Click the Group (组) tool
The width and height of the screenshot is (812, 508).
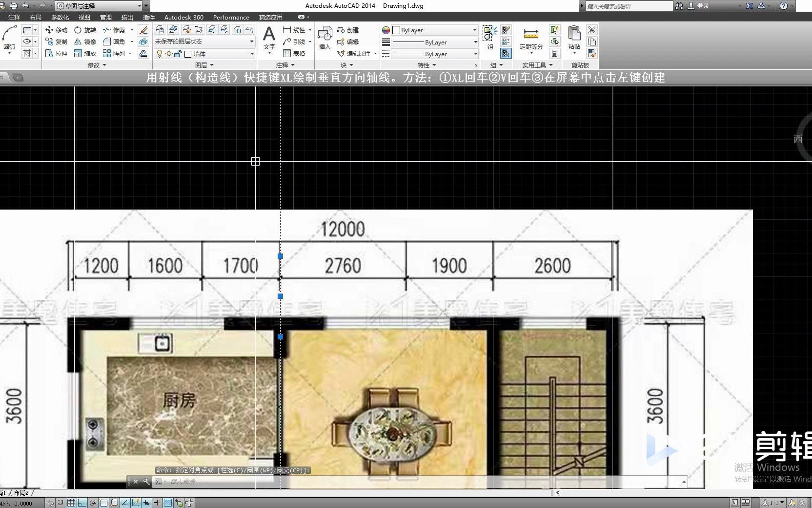click(489, 38)
